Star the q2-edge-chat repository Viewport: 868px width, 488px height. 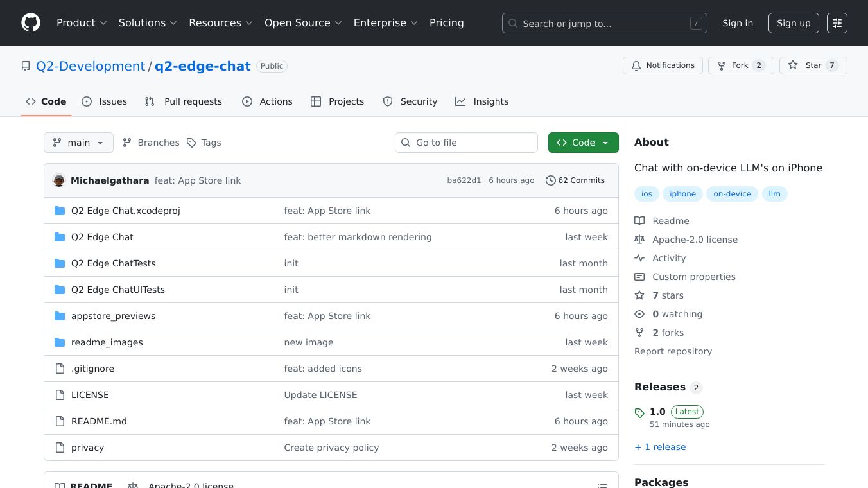click(x=813, y=65)
